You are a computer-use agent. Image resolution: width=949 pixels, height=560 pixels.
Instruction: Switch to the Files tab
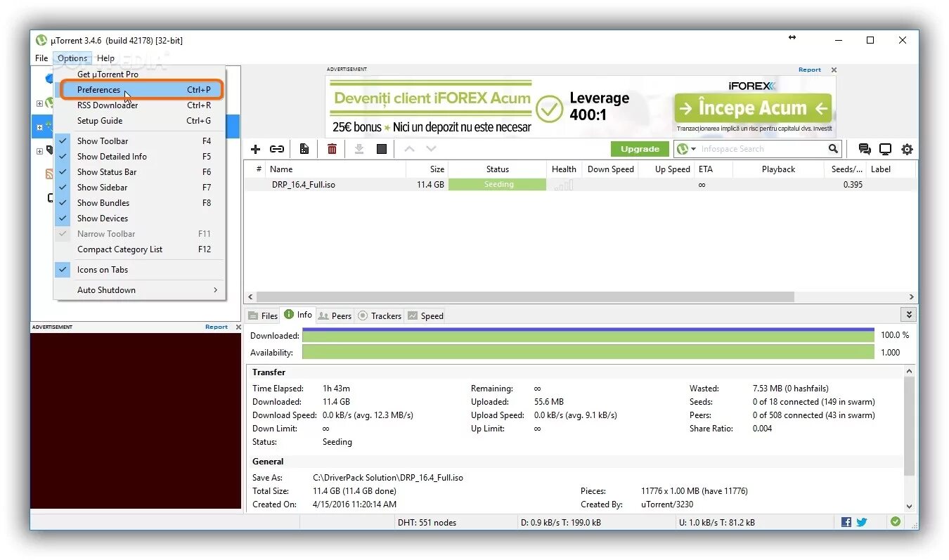point(263,315)
